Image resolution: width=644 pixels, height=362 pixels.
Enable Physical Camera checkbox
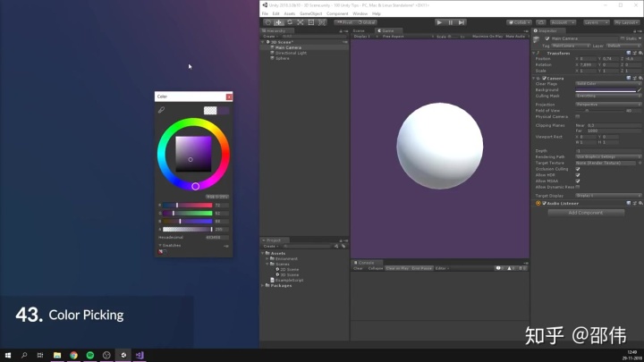(578, 116)
